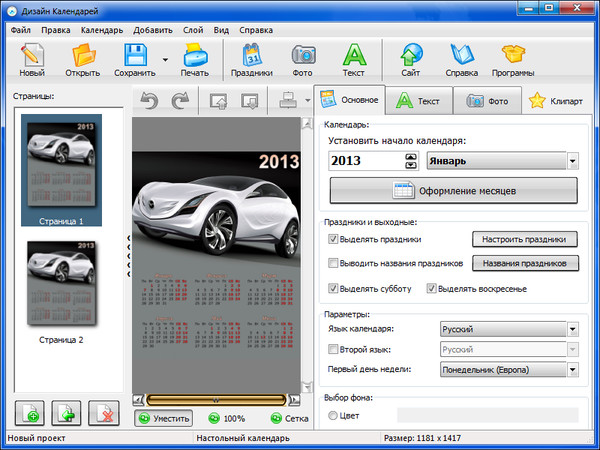This screenshot has height=450, width=600.
Task: Click the canvas vertical scrollbar up arrow
Action: point(307,124)
